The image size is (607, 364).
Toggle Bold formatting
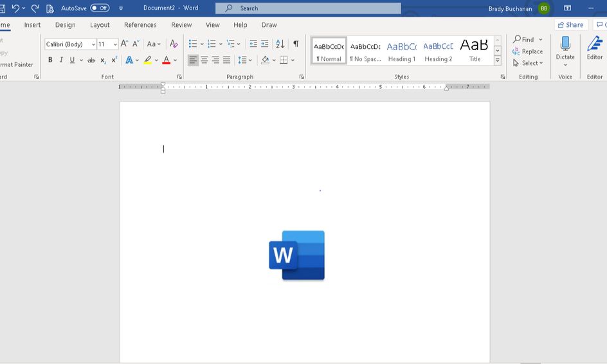(x=50, y=60)
